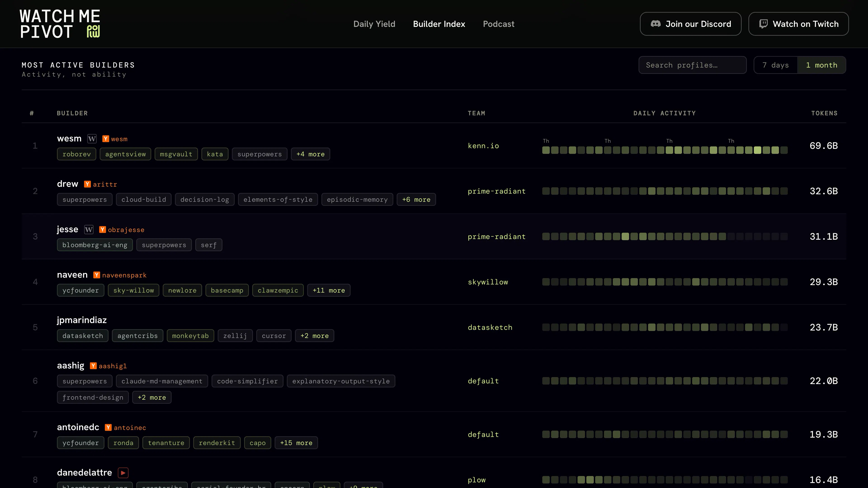Click antoinedc's Y Combinator icon
This screenshot has width=868, height=488.
pos(108,427)
